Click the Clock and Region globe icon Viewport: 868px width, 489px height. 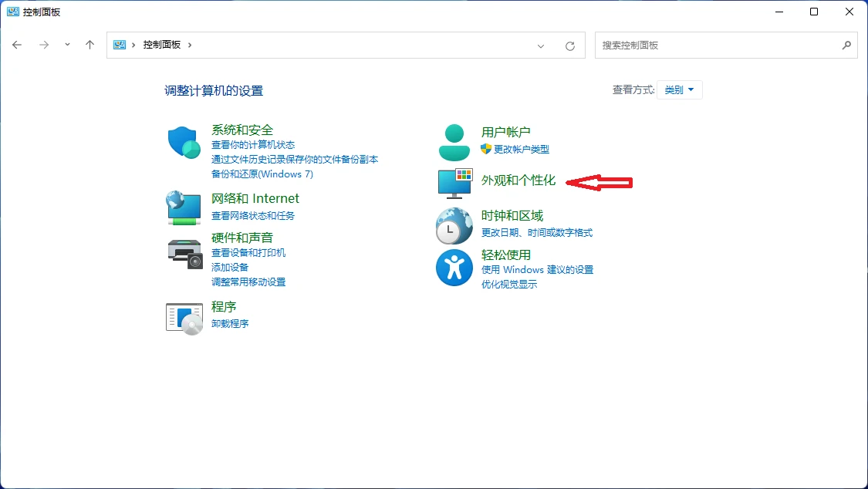[454, 226]
